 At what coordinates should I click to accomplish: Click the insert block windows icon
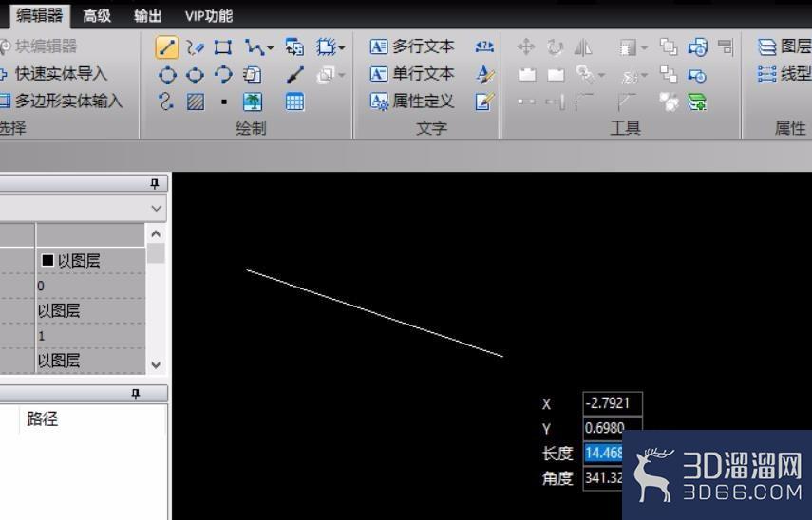(294, 47)
